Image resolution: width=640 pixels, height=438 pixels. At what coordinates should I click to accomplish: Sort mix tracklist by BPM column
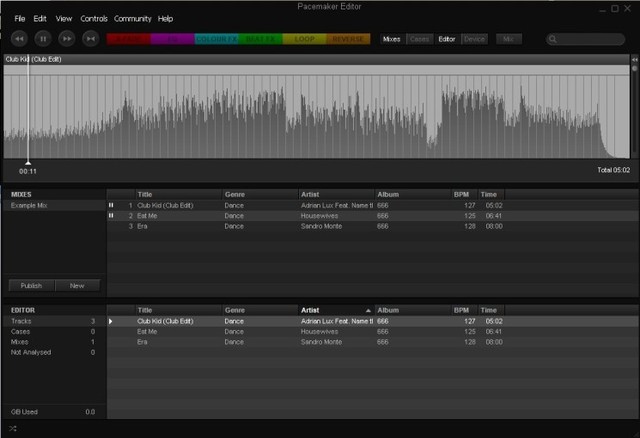(x=464, y=194)
